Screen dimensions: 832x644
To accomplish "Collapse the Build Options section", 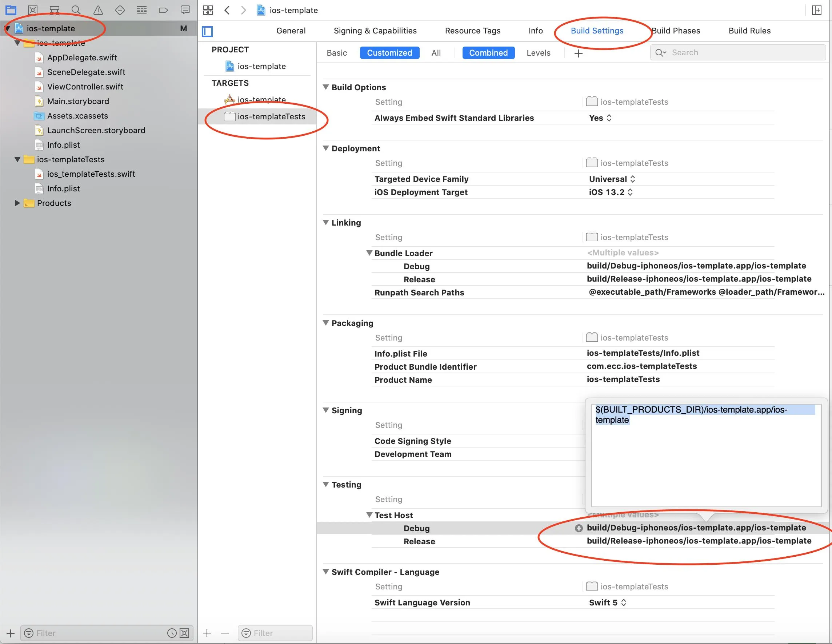I will (x=326, y=87).
